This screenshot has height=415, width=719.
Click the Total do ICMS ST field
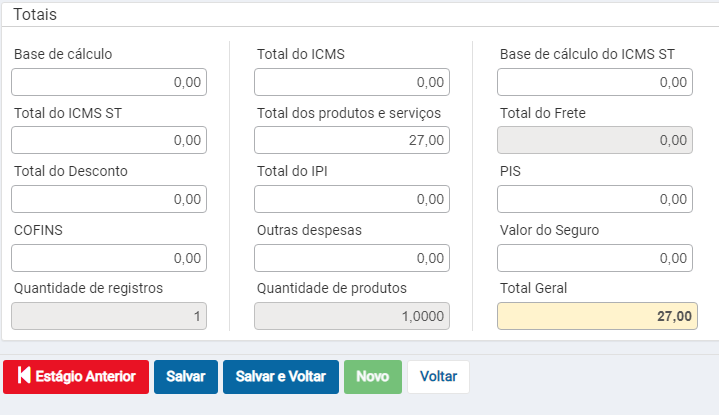coord(109,140)
